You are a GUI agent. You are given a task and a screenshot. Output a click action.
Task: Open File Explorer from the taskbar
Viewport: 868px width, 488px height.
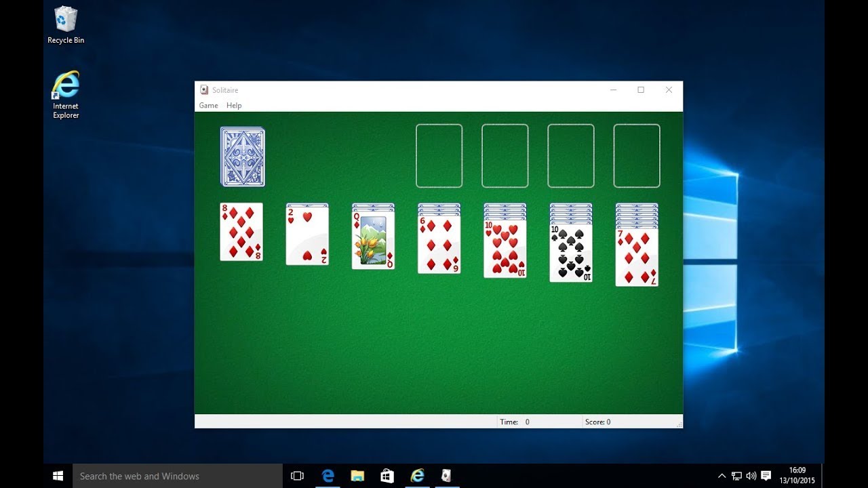[358, 476]
